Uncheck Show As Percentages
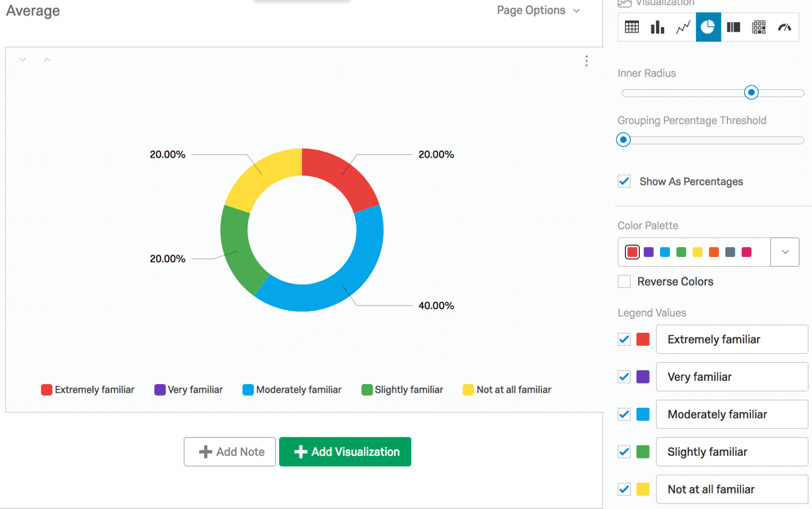This screenshot has width=812, height=509. click(x=624, y=181)
